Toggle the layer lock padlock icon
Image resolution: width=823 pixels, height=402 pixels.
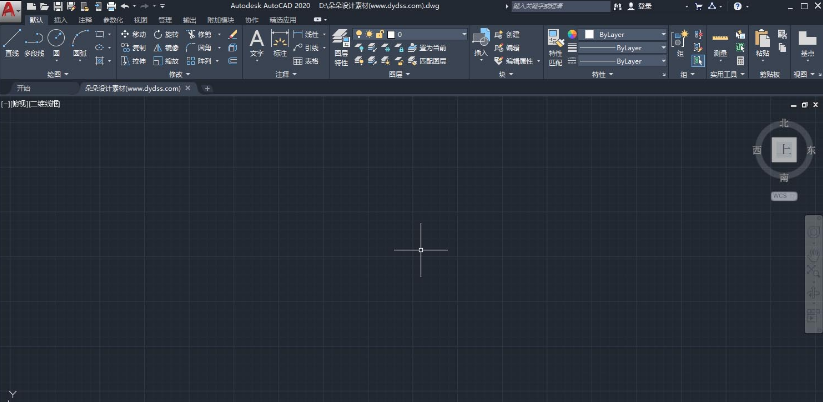point(379,34)
